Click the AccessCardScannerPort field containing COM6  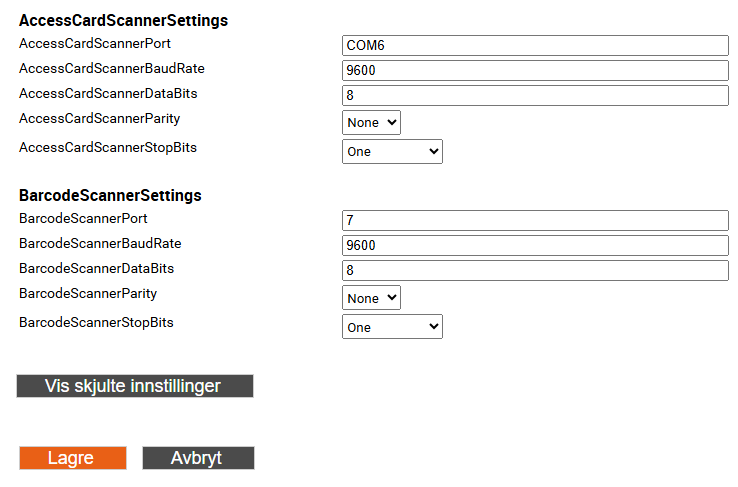pos(535,45)
